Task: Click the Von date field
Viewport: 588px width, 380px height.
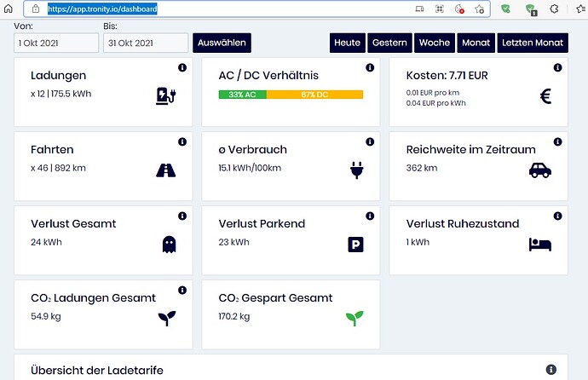Action: (56, 43)
